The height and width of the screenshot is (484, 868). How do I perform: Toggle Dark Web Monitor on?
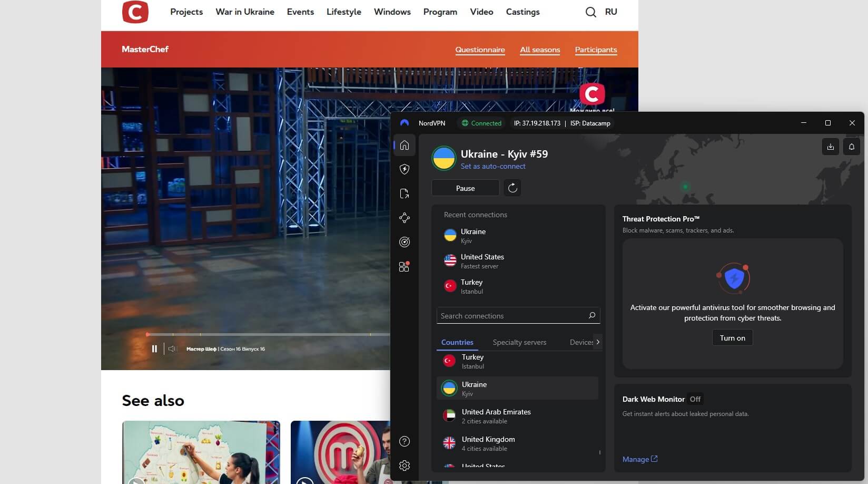click(x=695, y=399)
